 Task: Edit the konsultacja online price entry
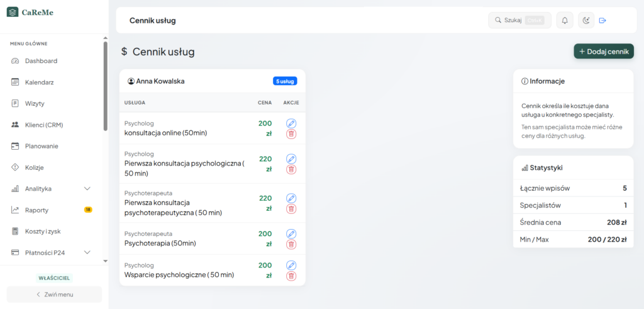pyautogui.click(x=291, y=123)
